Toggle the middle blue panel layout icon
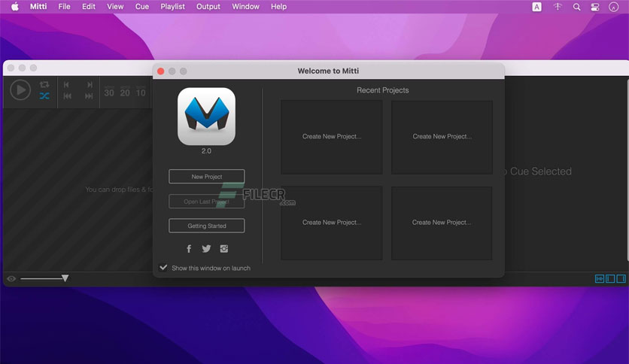The image size is (629, 364). click(610, 278)
